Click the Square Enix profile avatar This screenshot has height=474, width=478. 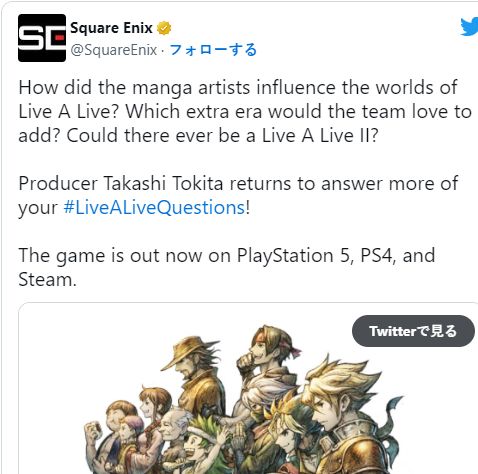click(42, 38)
